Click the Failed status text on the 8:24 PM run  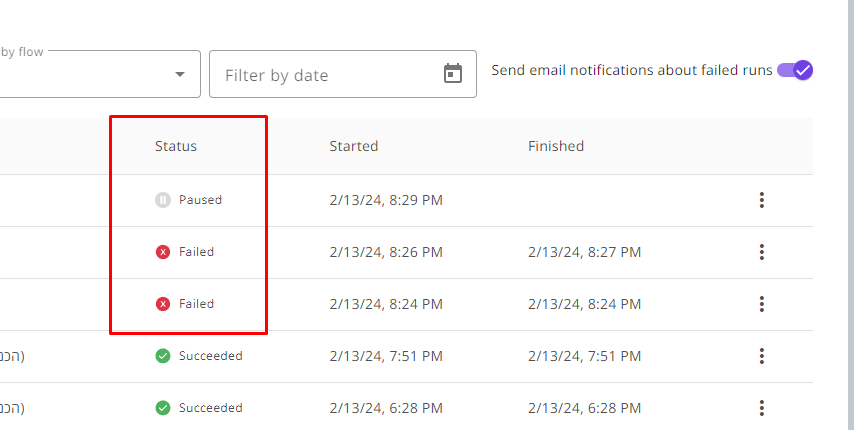[x=196, y=304]
